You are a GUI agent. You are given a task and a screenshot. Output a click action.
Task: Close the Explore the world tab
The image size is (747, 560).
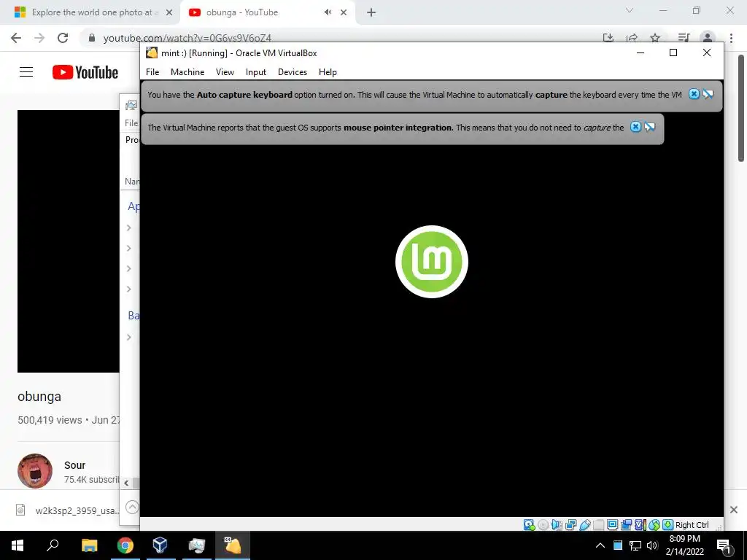[x=169, y=12]
